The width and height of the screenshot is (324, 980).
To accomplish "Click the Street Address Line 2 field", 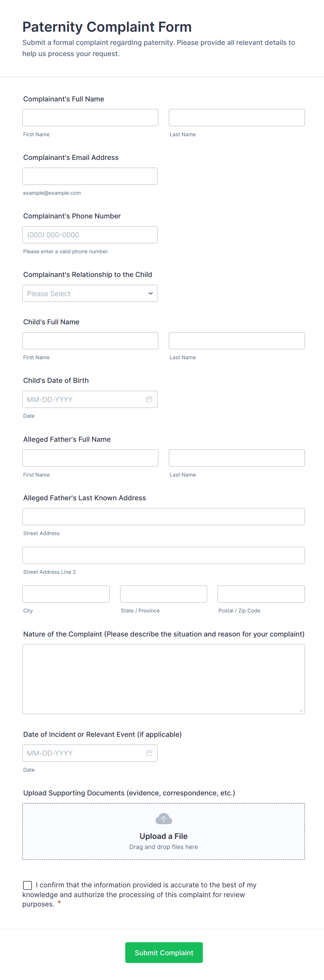I will [163, 555].
